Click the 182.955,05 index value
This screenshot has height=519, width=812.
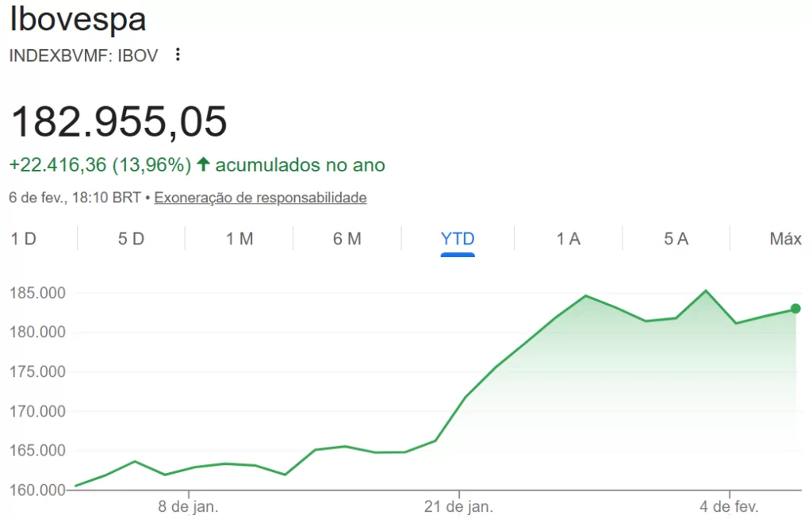119,121
